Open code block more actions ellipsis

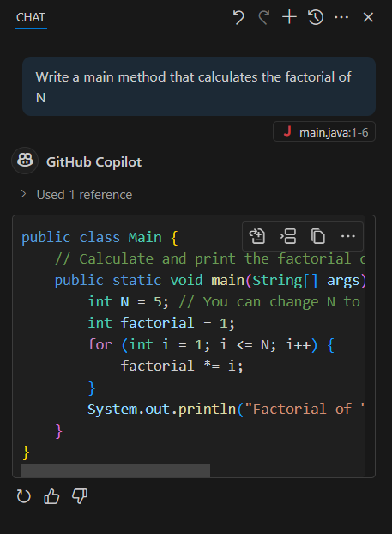(347, 236)
